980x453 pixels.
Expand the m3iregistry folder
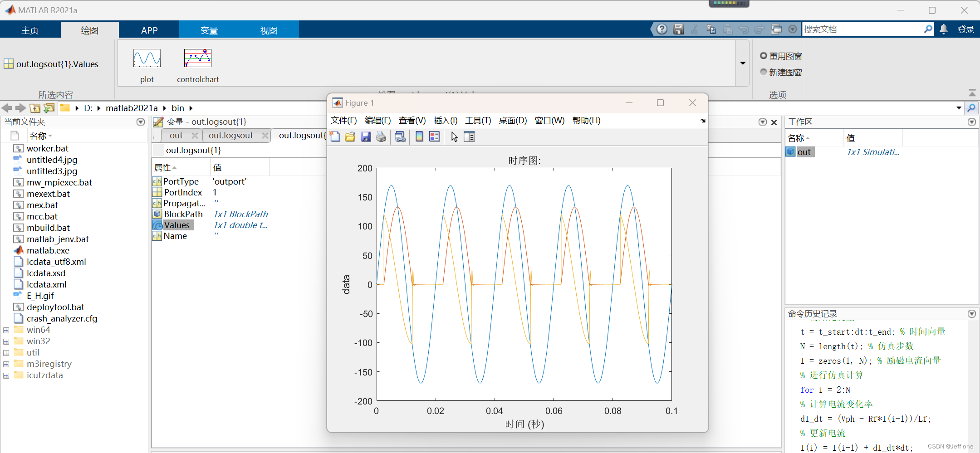tap(6, 364)
